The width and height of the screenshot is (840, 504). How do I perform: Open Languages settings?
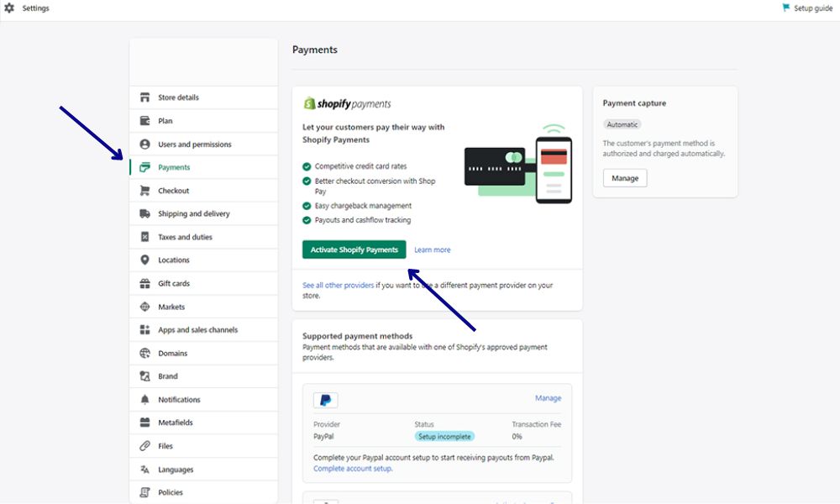[x=203, y=470]
